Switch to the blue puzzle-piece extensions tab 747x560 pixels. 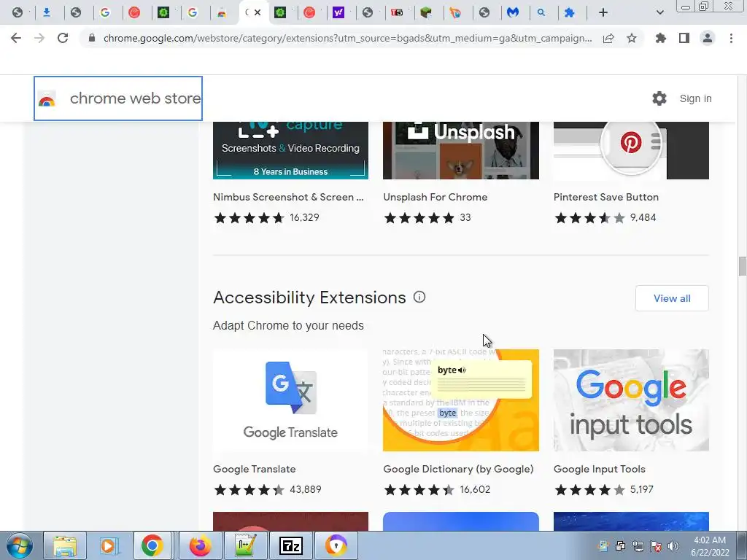tap(569, 13)
